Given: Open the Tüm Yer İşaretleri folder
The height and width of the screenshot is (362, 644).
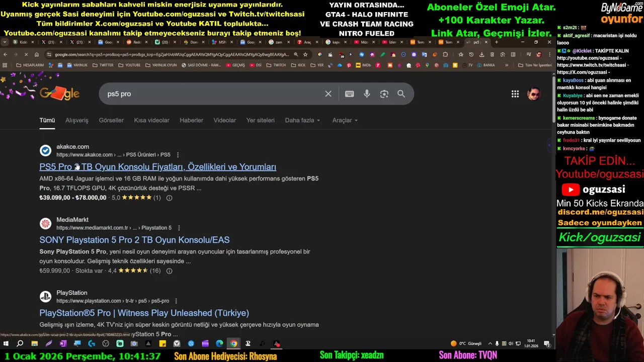Looking at the screenshot, I should (x=535, y=65).
